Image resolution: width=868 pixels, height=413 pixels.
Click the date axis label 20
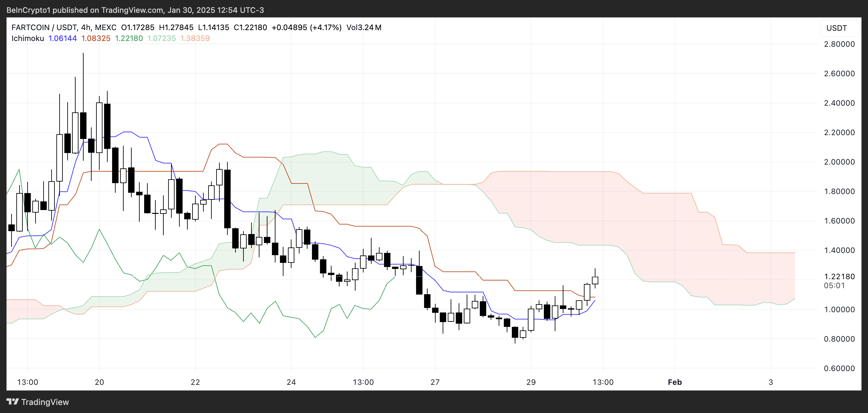tap(99, 382)
